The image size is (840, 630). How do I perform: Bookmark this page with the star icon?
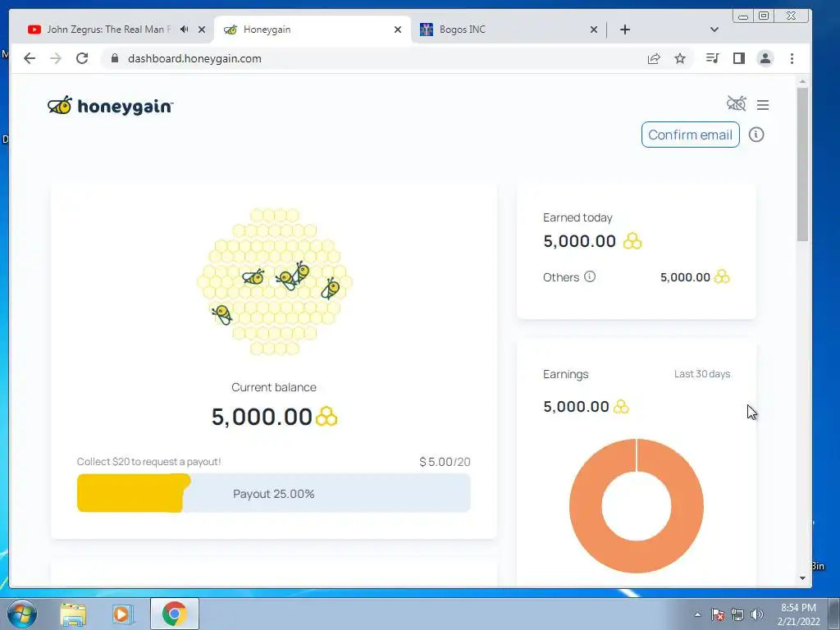click(680, 58)
